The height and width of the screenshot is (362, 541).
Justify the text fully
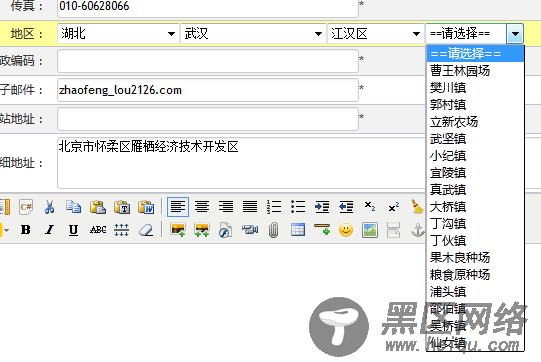click(x=250, y=207)
